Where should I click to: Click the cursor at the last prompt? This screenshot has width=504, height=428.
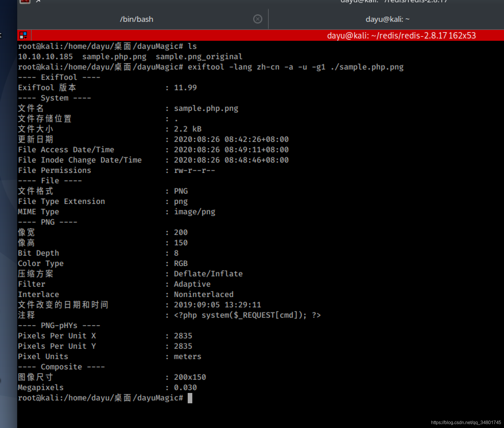(190, 398)
